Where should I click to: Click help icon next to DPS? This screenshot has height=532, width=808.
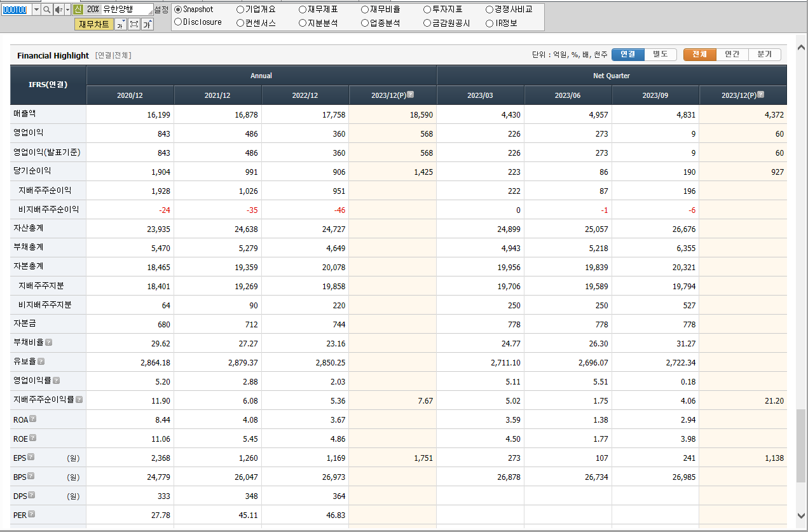coord(32,495)
